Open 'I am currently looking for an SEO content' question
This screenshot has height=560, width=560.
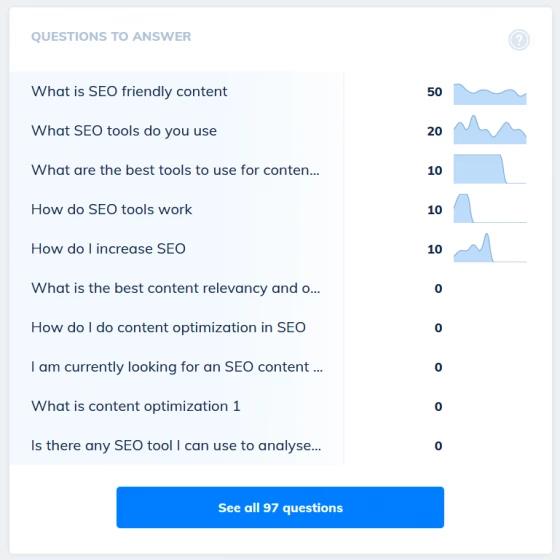(177, 367)
